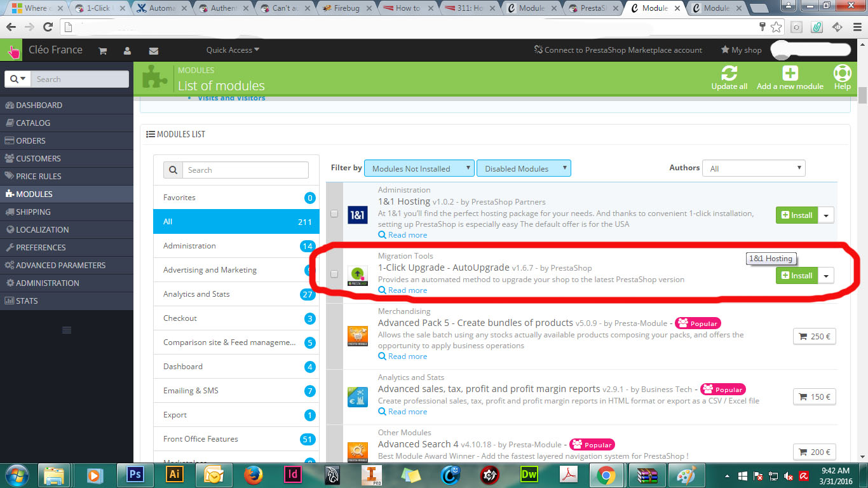The height and width of the screenshot is (488, 868).
Task: Tick the checkbox for 1-Click Upgrade module
Action: click(334, 274)
